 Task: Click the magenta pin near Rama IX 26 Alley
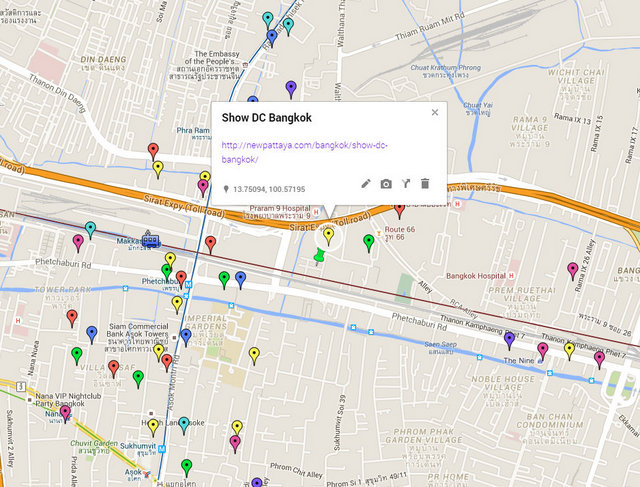tap(573, 271)
